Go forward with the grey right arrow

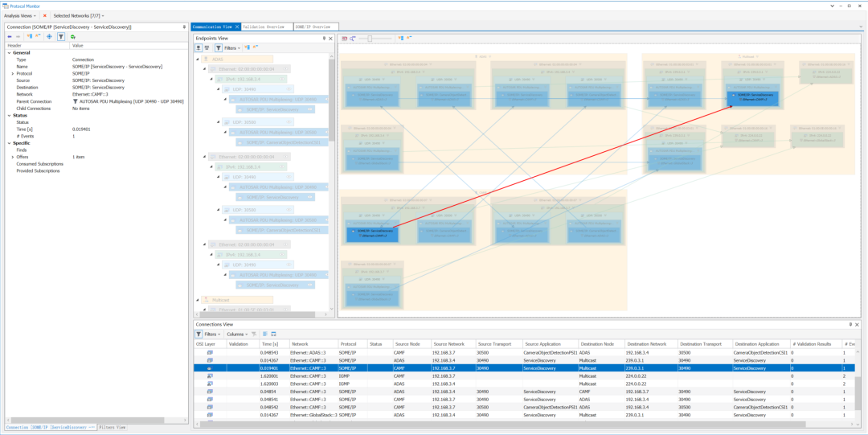[x=18, y=36]
